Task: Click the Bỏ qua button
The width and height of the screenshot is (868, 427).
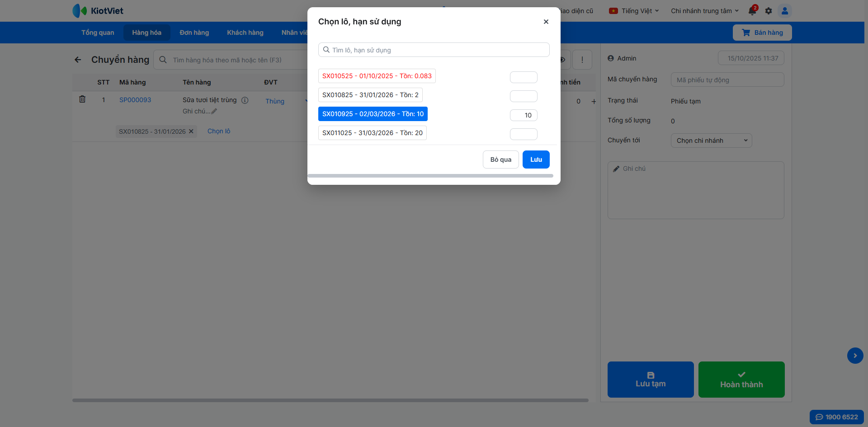Action: (501, 160)
